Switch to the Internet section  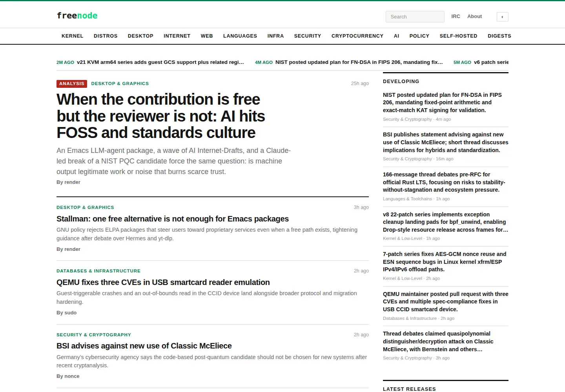[x=177, y=36]
